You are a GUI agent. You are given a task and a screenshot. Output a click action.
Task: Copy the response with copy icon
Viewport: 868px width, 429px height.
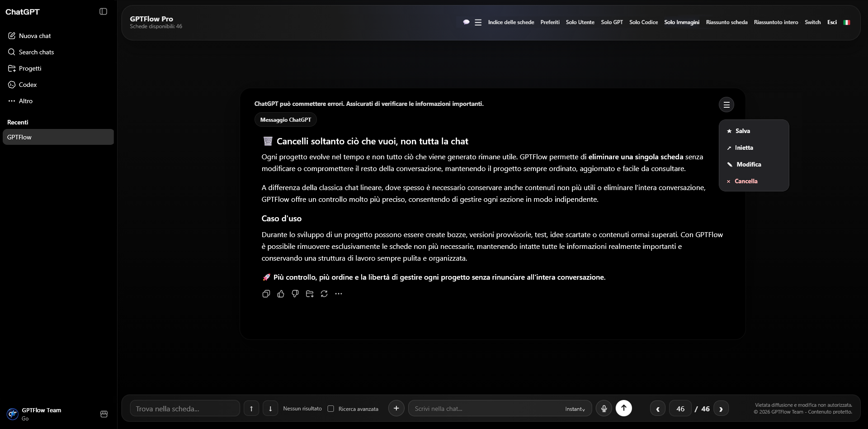266,294
